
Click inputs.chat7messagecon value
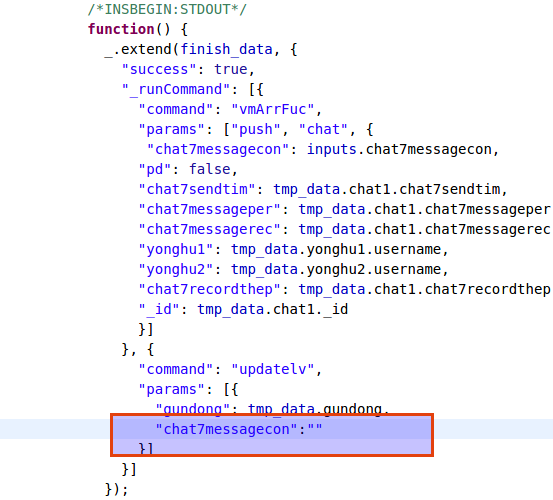click(399, 150)
